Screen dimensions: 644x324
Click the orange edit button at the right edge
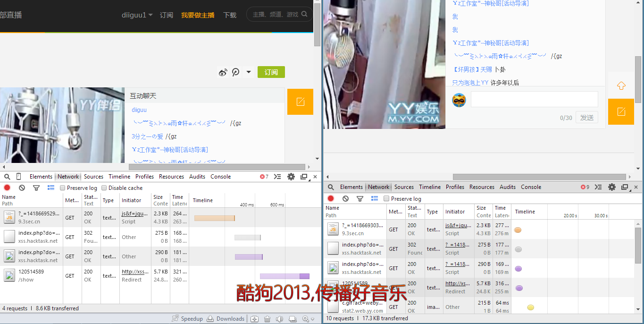pos(621,111)
